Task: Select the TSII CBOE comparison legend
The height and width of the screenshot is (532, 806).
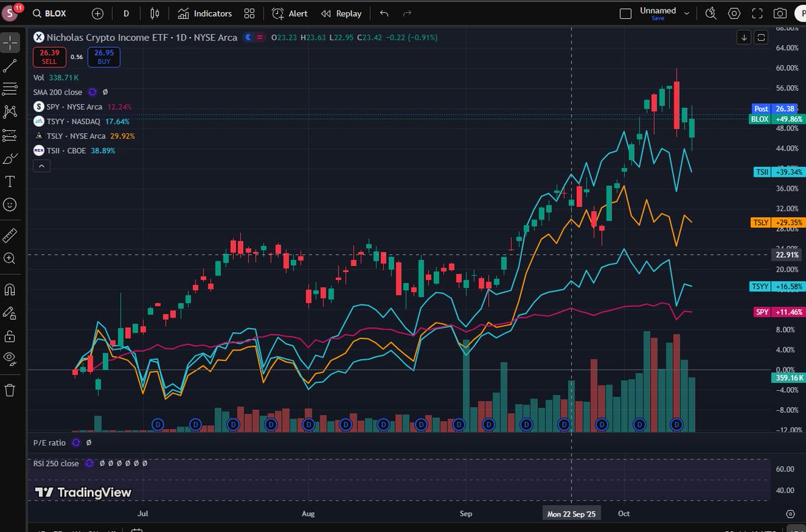Action: pyautogui.click(x=75, y=151)
